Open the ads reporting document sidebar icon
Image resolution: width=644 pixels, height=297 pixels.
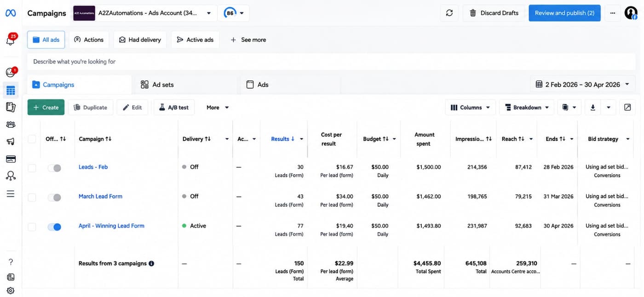[11, 107]
